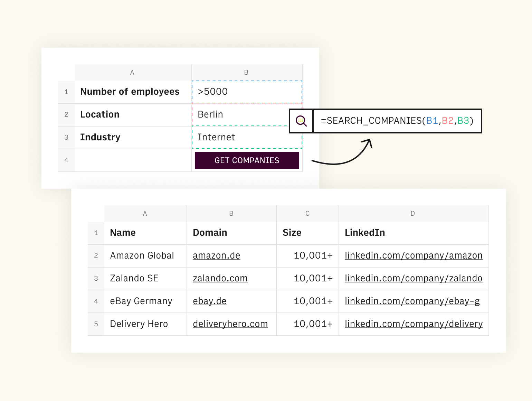The height and width of the screenshot is (401, 532).
Task: Select column B header in the input sheet
Action: (x=247, y=73)
